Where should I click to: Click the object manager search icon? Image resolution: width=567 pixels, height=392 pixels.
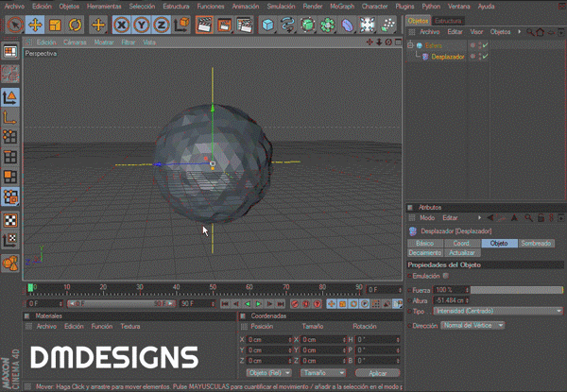530,32
